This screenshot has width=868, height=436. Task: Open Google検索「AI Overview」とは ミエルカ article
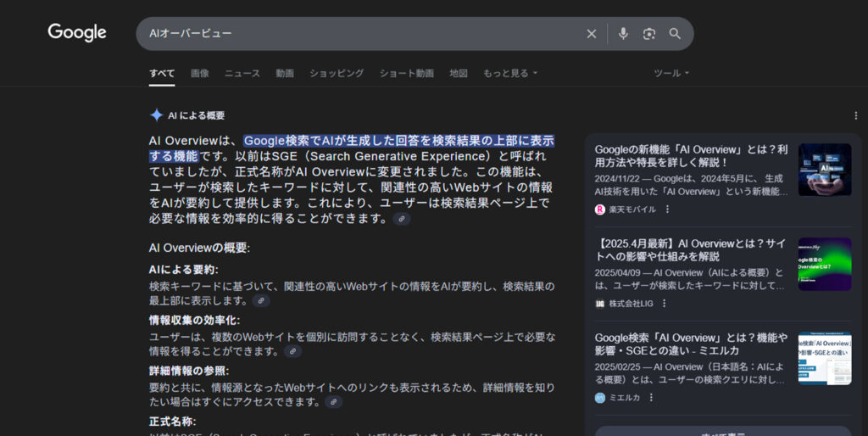(x=691, y=344)
